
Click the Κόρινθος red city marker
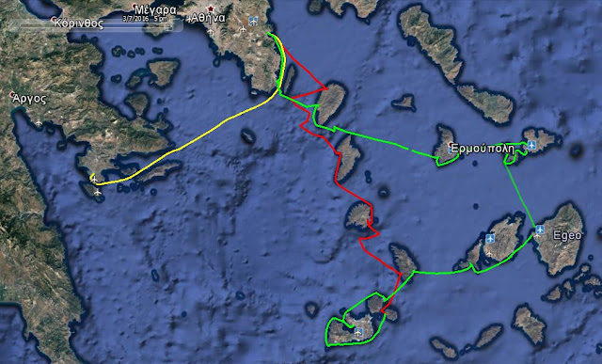[54, 19]
